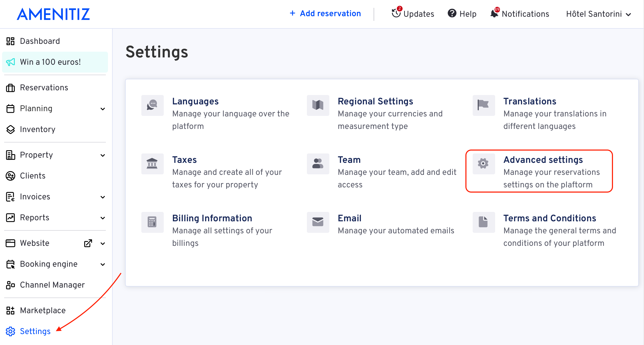Image resolution: width=644 pixels, height=345 pixels.
Task: Open the Updates clock icon
Action: pos(396,13)
